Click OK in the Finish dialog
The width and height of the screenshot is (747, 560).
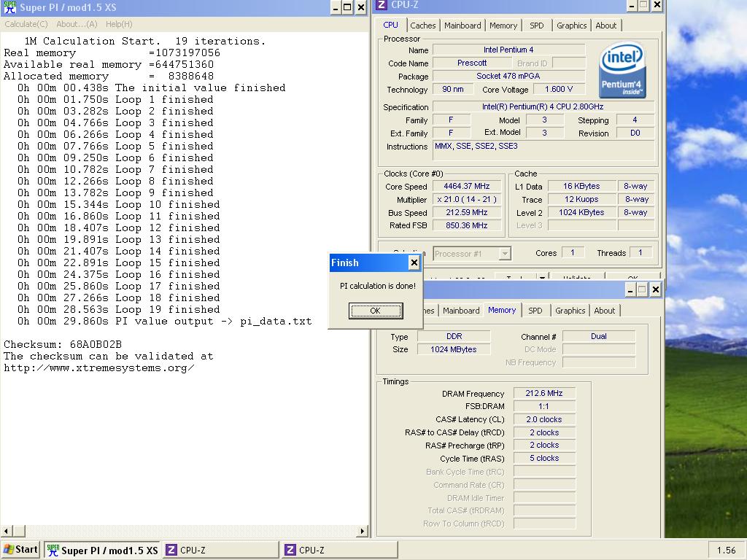coord(376,311)
